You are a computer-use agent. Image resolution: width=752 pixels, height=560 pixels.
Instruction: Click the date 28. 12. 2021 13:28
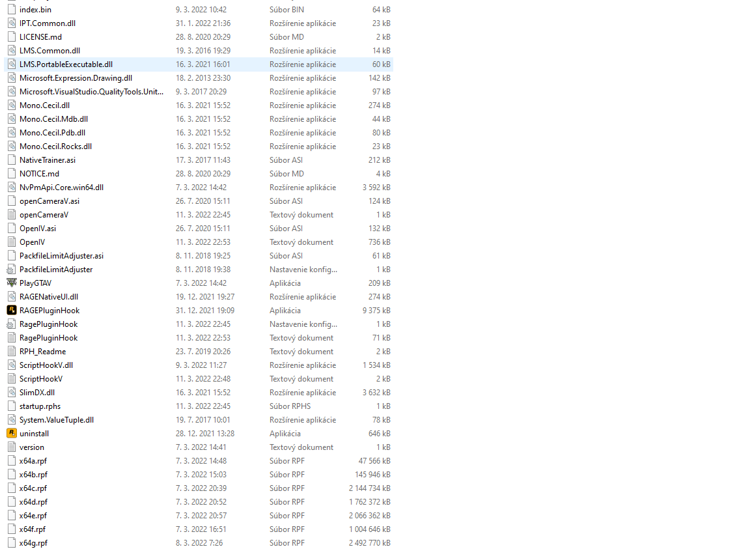205,434
